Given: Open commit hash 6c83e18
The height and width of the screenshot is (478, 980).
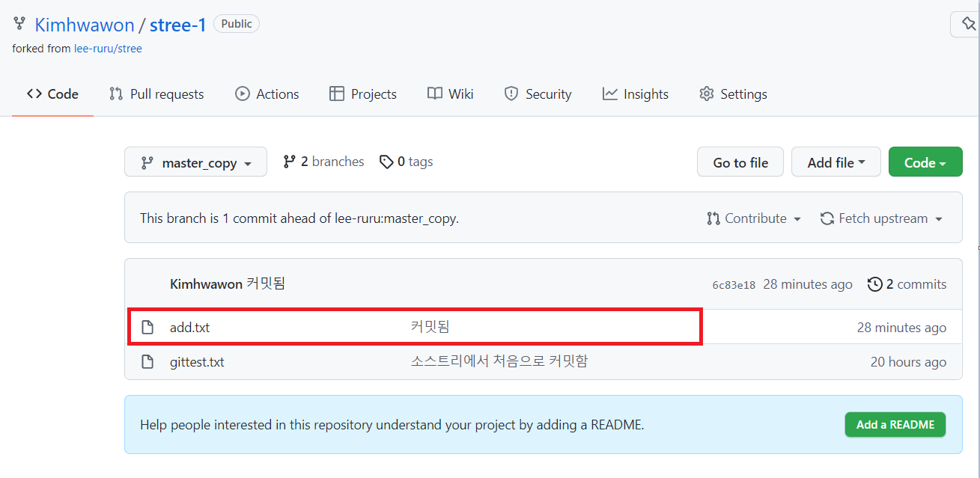Looking at the screenshot, I should tap(734, 285).
